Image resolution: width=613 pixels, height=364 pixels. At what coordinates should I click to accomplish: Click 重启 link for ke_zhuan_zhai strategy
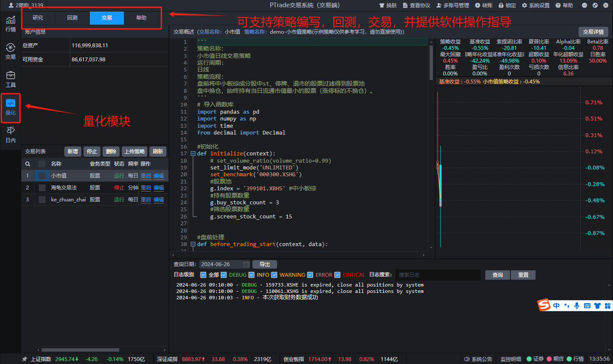coord(146,200)
